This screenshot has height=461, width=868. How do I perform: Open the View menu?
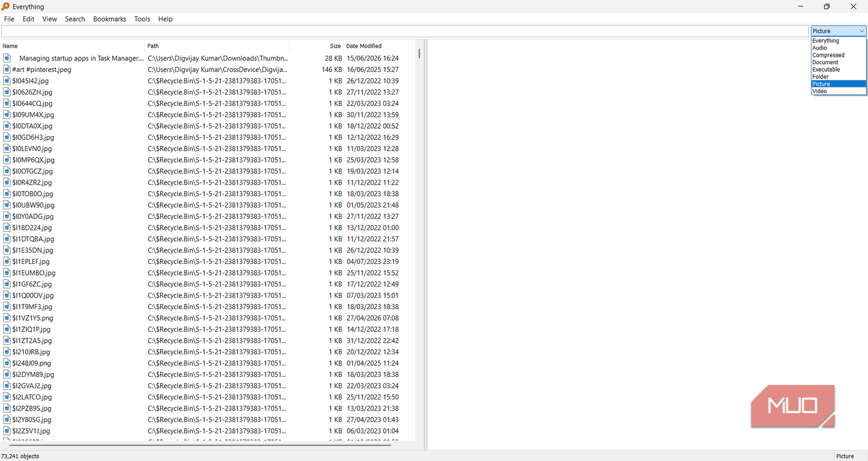[x=49, y=19]
